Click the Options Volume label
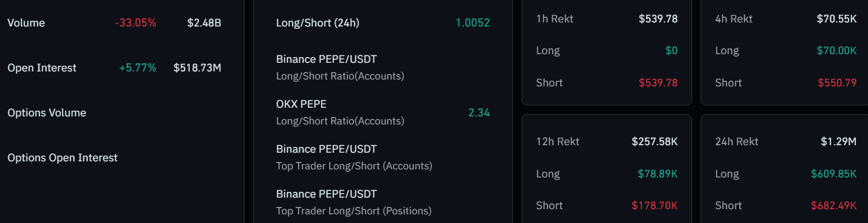 click(47, 113)
